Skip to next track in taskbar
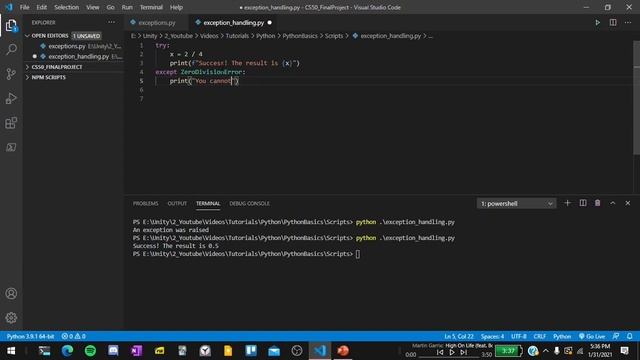The image size is (640, 360). click(464, 352)
